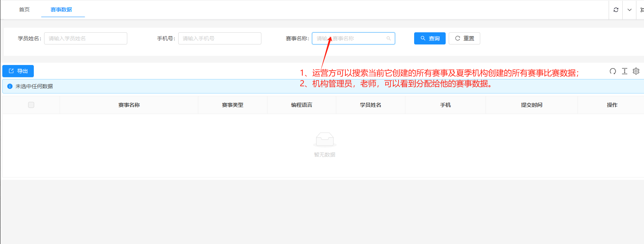The height and width of the screenshot is (244, 644).
Task: Select the 赛事数据 tab
Action: click(x=61, y=10)
